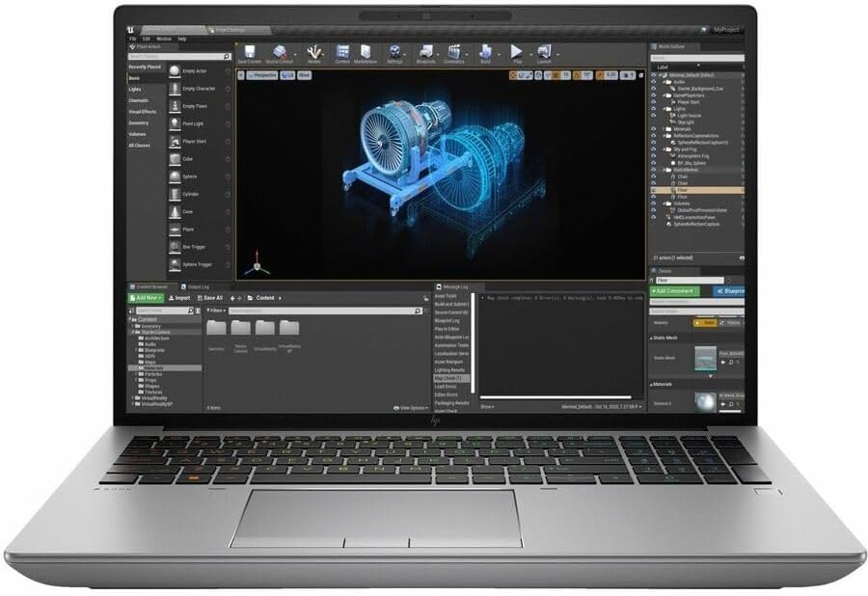Switch to the Output Log tab
Screen dimensions: 868x596
click(x=197, y=286)
